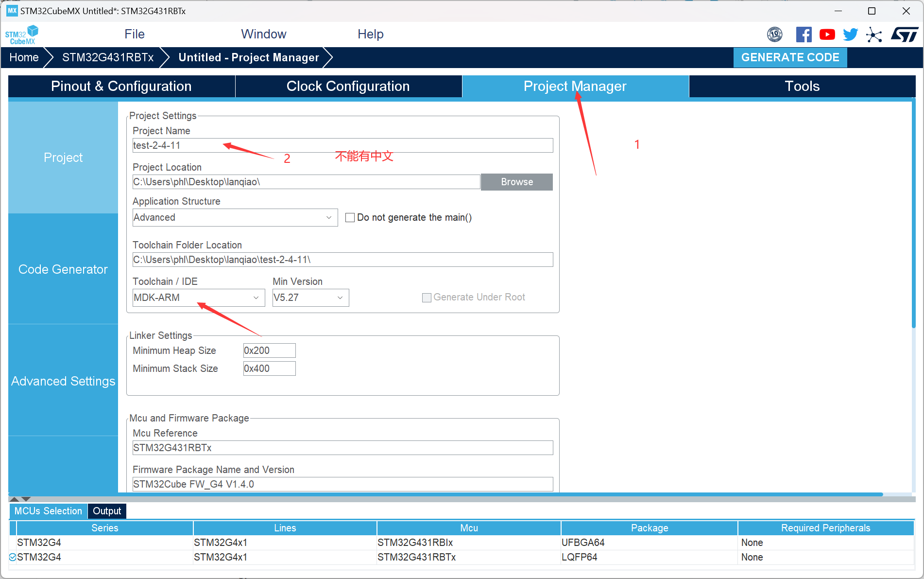Viewport: 924px width, 579px height.
Task: Switch to the Tools tab
Action: pyautogui.click(x=802, y=86)
